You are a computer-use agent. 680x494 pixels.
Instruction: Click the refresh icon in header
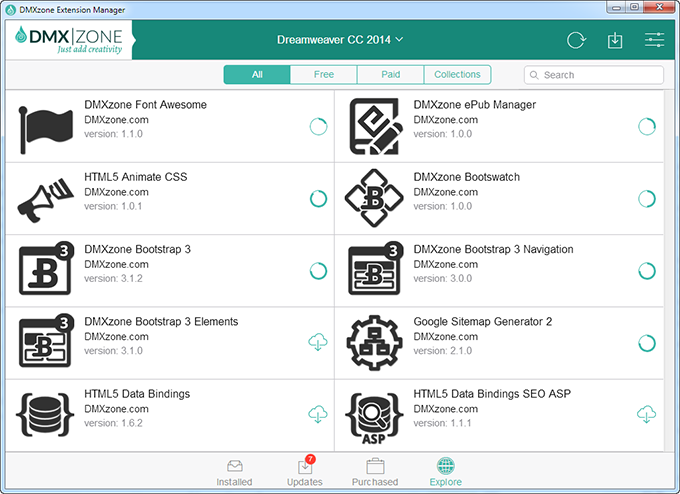point(576,40)
